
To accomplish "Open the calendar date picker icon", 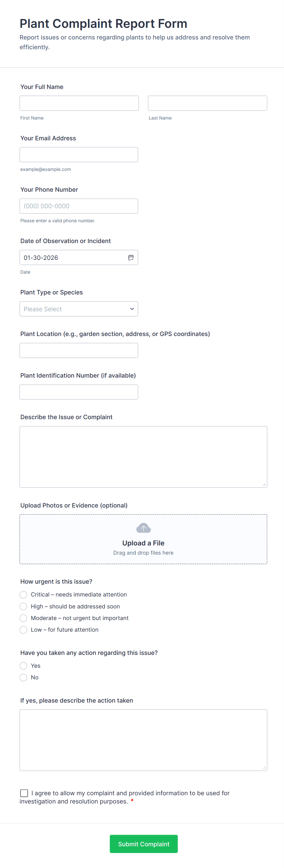I will coord(131,257).
